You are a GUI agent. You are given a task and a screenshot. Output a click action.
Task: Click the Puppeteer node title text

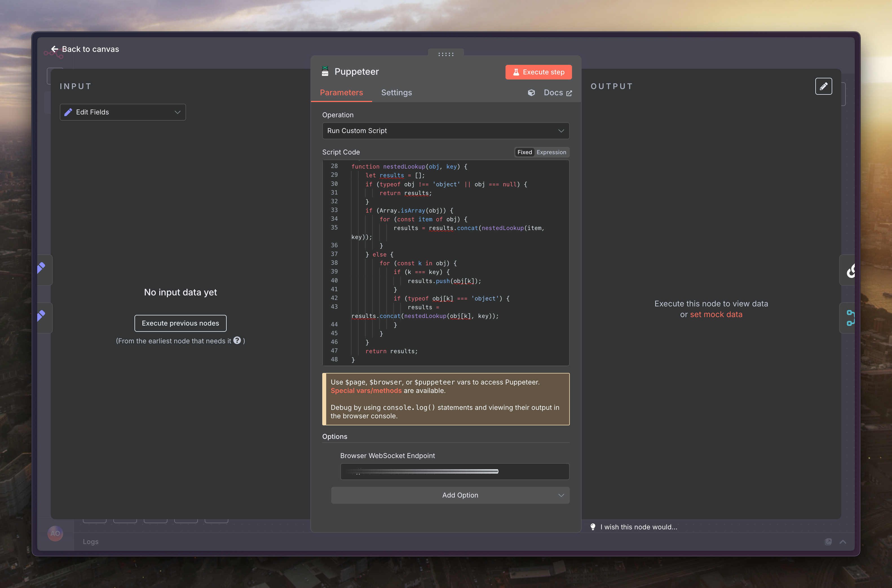pos(357,71)
